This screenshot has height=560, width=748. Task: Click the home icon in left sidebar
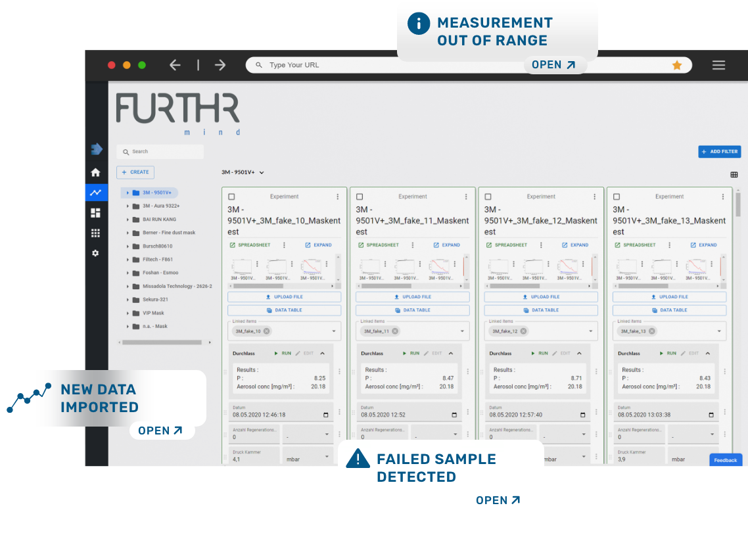coord(95,172)
